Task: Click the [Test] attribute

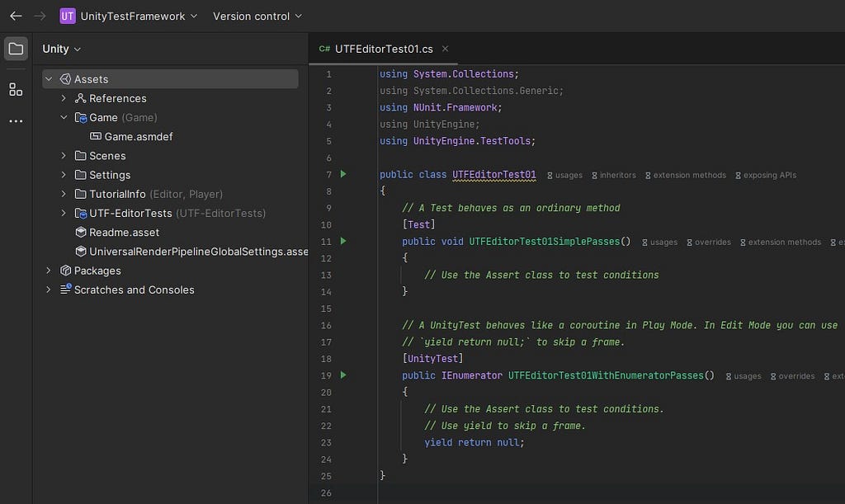Action: coord(418,224)
